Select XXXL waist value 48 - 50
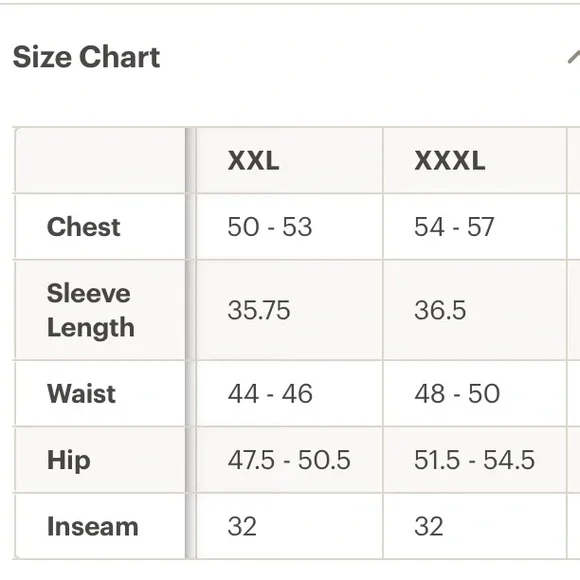 (457, 393)
